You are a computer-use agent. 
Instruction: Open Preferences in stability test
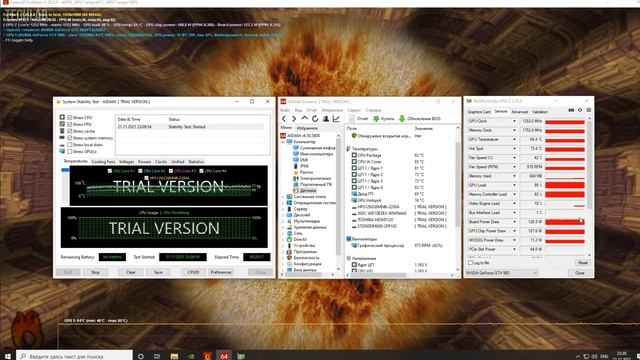(221, 272)
